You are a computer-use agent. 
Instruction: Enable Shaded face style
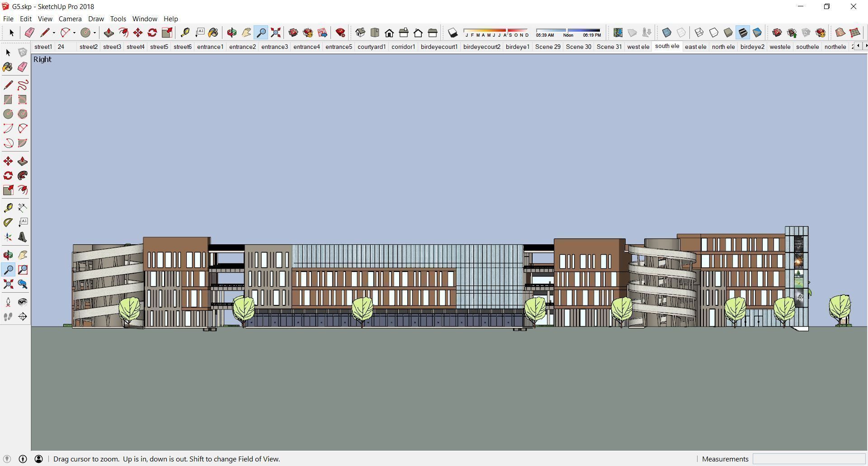click(728, 33)
